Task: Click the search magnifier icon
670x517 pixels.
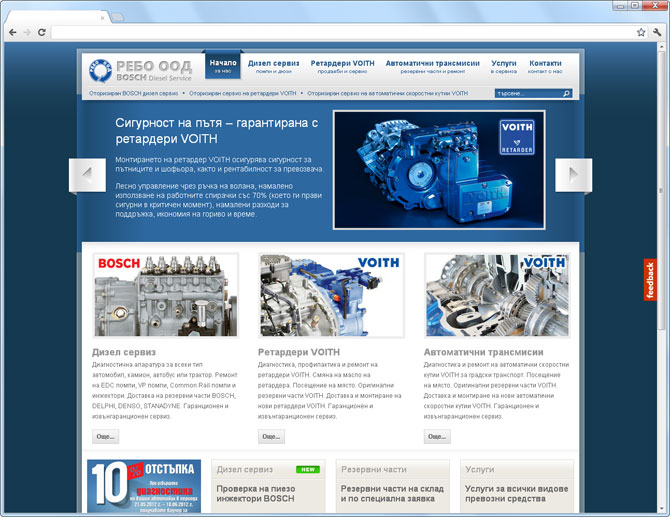Action: [567, 93]
